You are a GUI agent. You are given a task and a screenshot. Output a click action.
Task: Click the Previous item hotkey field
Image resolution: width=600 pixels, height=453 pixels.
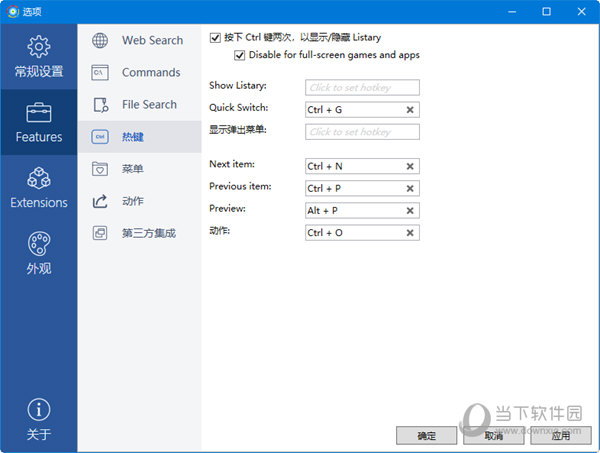tap(362, 189)
